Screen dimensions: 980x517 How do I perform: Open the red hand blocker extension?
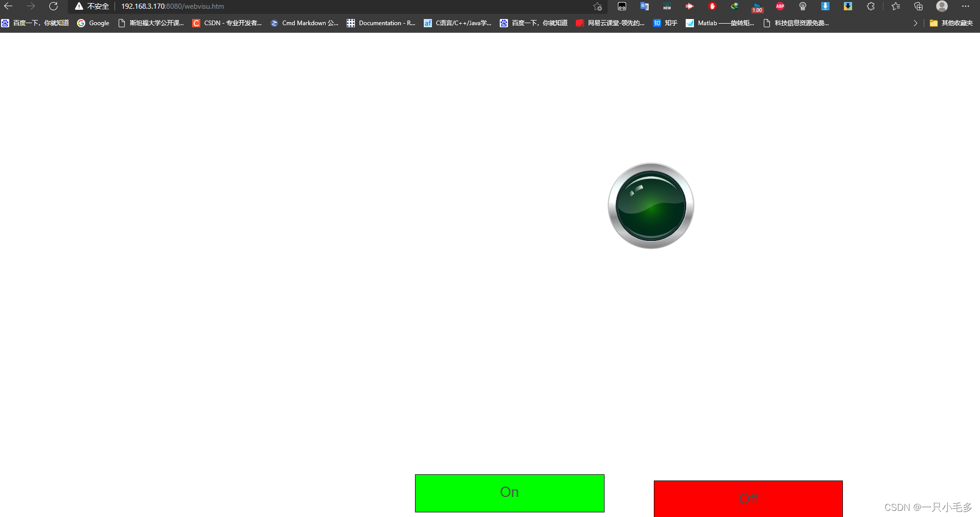click(712, 6)
